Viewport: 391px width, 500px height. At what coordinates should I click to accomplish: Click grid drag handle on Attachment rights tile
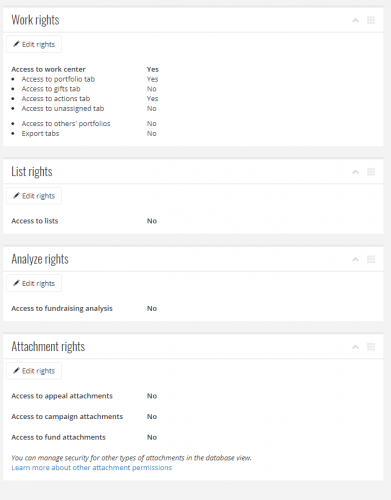371,347
